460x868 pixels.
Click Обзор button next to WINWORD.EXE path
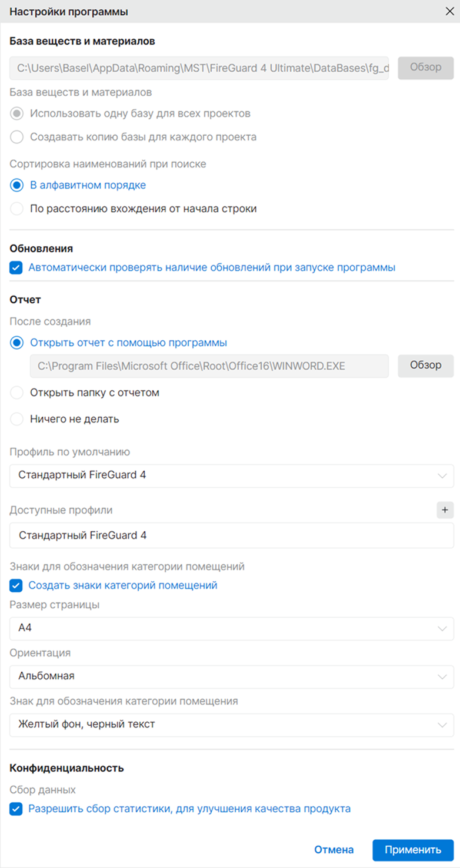point(426,366)
